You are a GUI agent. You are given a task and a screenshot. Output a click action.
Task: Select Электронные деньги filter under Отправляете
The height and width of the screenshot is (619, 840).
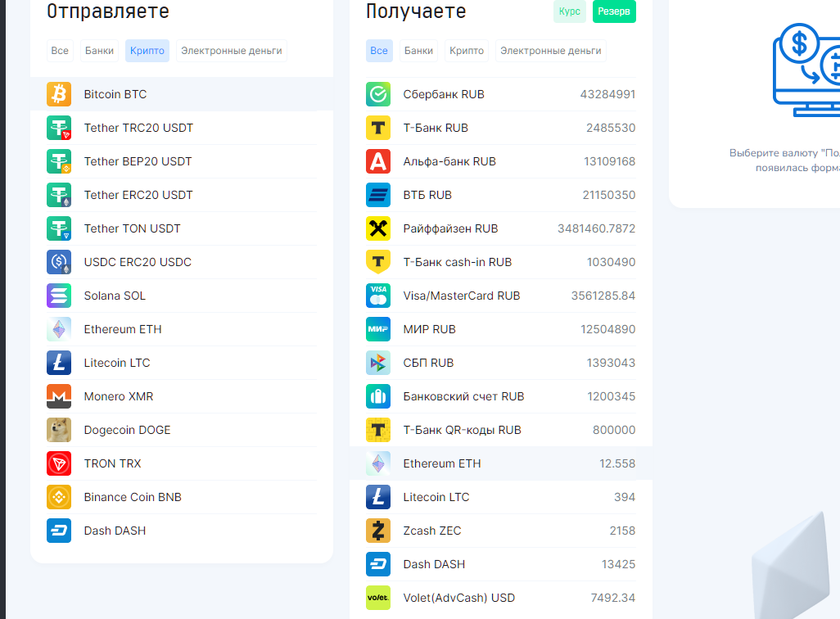tap(232, 51)
